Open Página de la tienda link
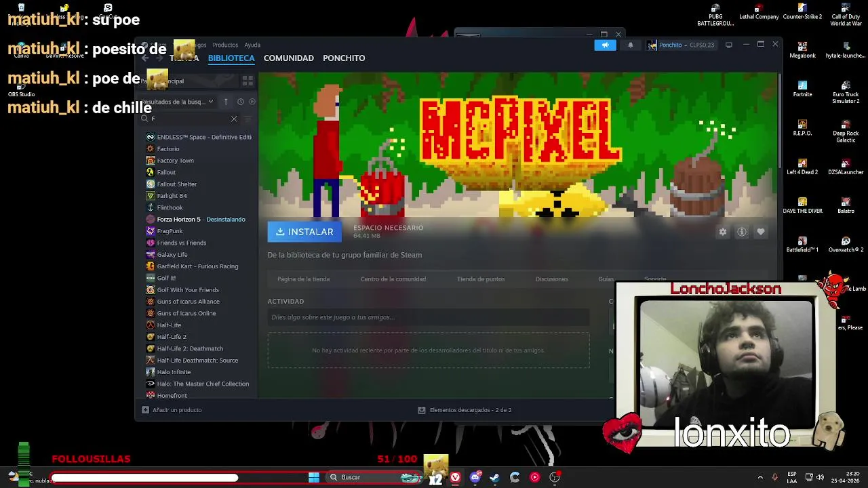Viewport: 868px width, 488px height. click(x=303, y=279)
